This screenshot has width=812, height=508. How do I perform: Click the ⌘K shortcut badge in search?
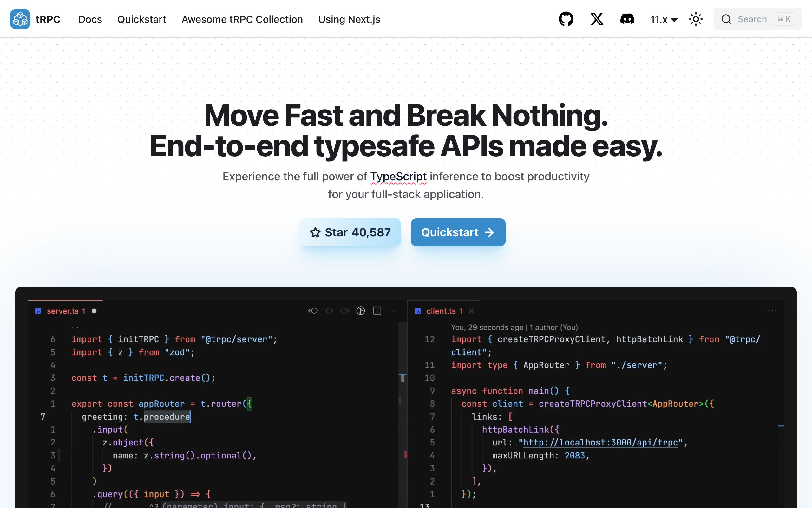(784, 19)
